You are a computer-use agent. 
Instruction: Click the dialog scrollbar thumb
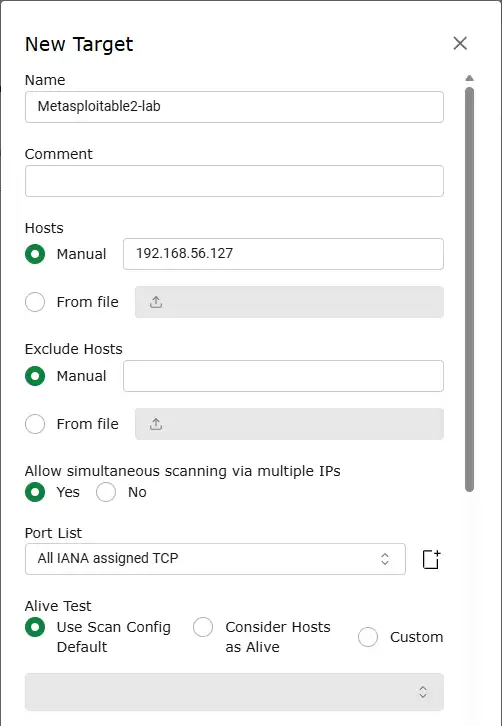[470, 289]
